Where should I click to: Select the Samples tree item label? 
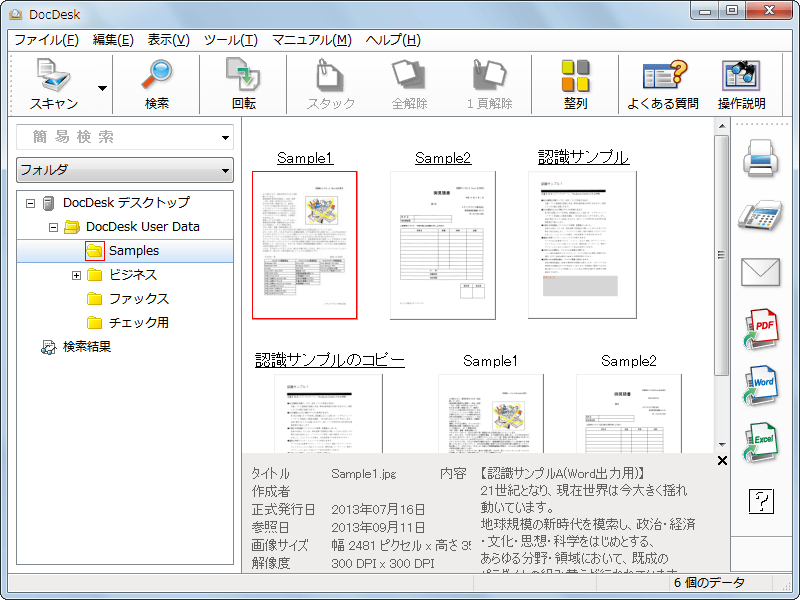click(134, 251)
